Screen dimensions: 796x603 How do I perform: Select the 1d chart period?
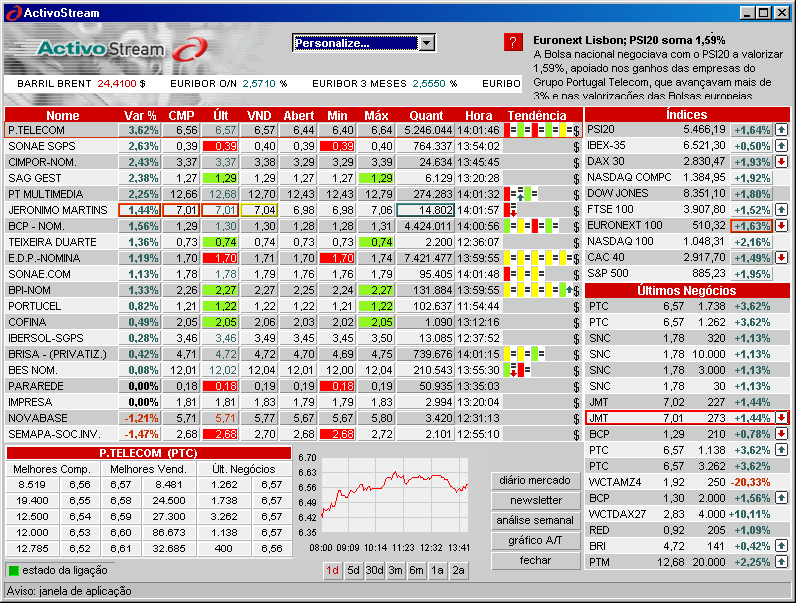332,571
